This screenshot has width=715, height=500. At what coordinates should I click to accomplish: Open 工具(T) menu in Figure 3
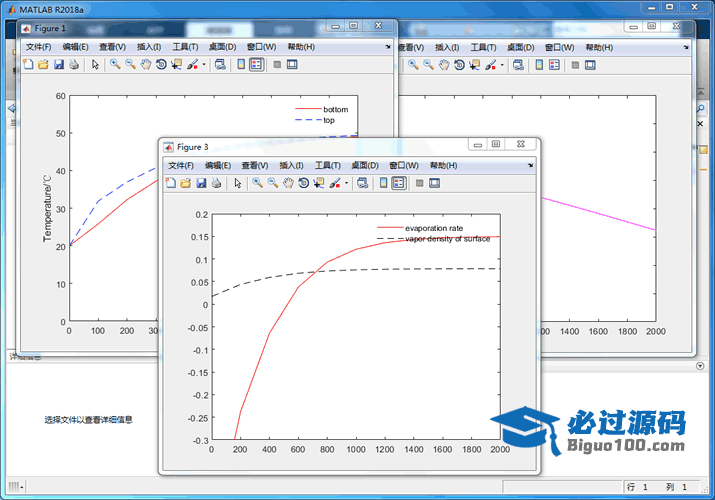click(x=327, y=165)
